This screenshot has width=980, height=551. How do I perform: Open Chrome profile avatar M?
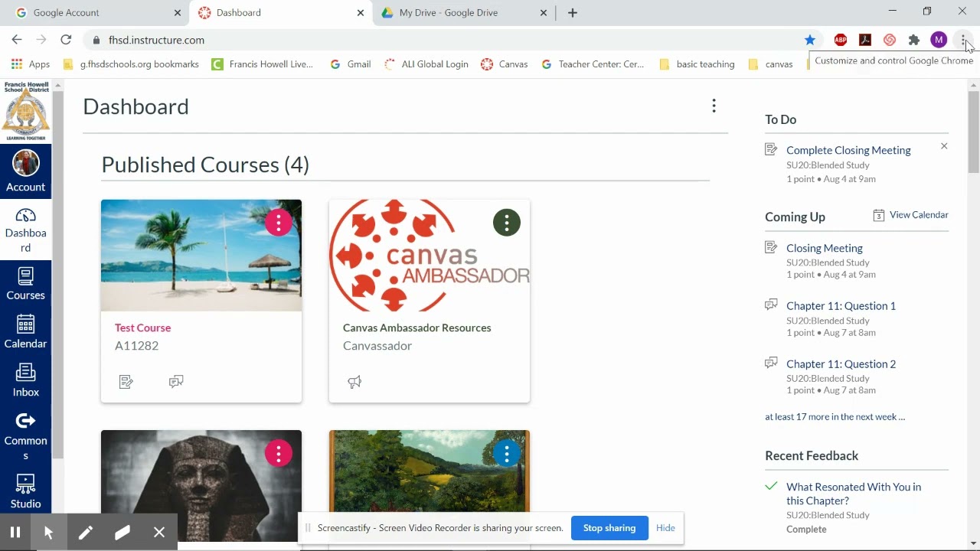pyautogui.click(x=939, y=40)
